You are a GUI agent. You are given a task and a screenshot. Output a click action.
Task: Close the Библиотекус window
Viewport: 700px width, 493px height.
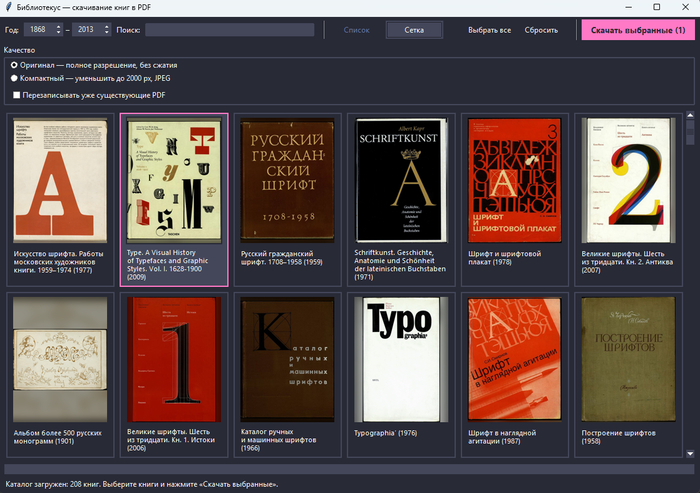click(x=685, y=7)
